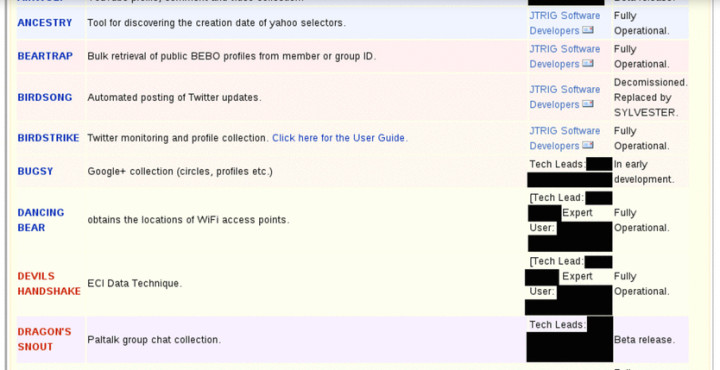The width and height of the screenshot is (720, 370).
Task: Select 'Fully Operational.' status in DANCING BEAR row
Action: 641,220
